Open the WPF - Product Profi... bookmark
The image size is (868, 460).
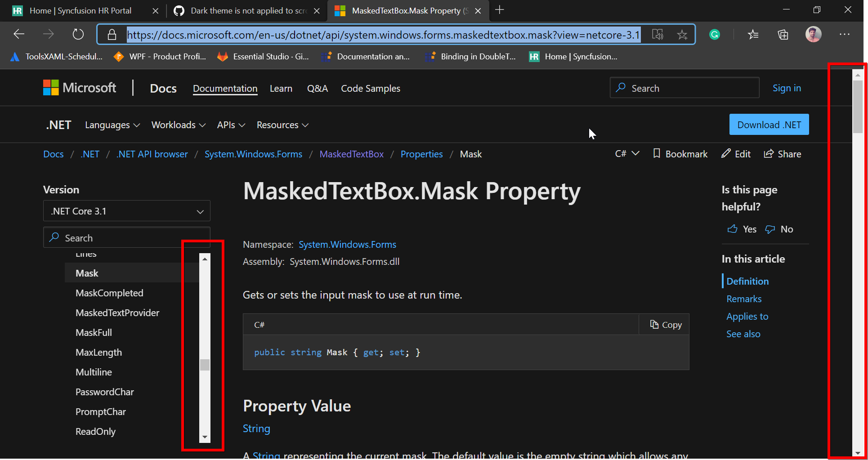[159, 57]
